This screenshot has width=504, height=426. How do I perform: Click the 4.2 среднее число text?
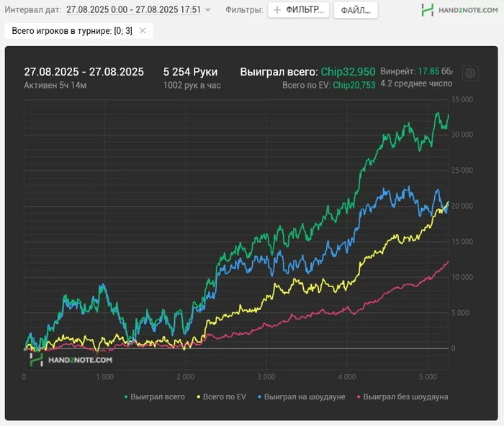click(x=416, y=83)
